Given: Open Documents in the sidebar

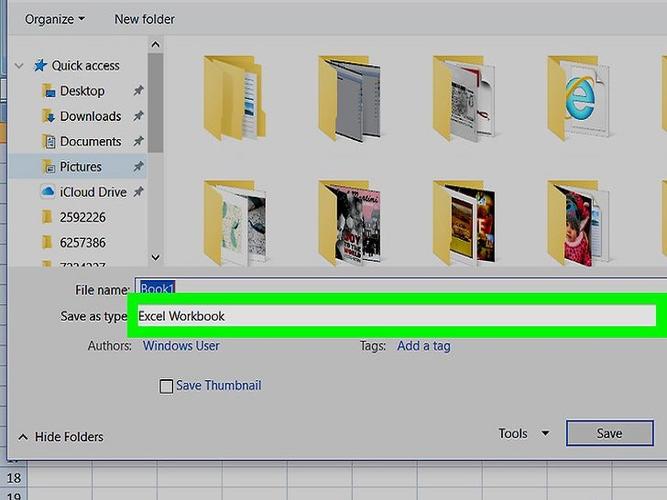Looking at the screenshot, I should point(91,141).
